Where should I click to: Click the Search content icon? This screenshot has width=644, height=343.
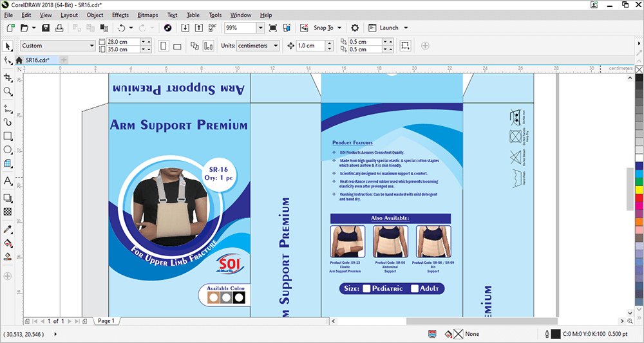(x=167, y=28)
